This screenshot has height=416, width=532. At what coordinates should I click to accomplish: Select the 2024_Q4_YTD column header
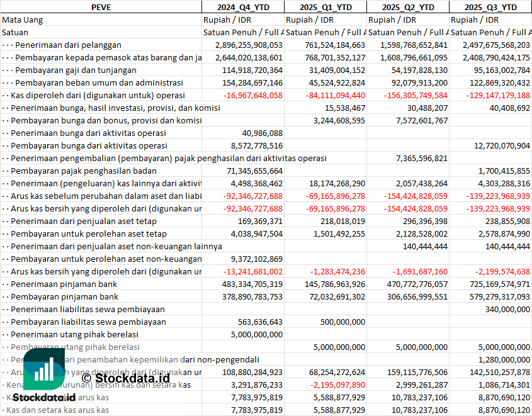[x=243, y=7]
